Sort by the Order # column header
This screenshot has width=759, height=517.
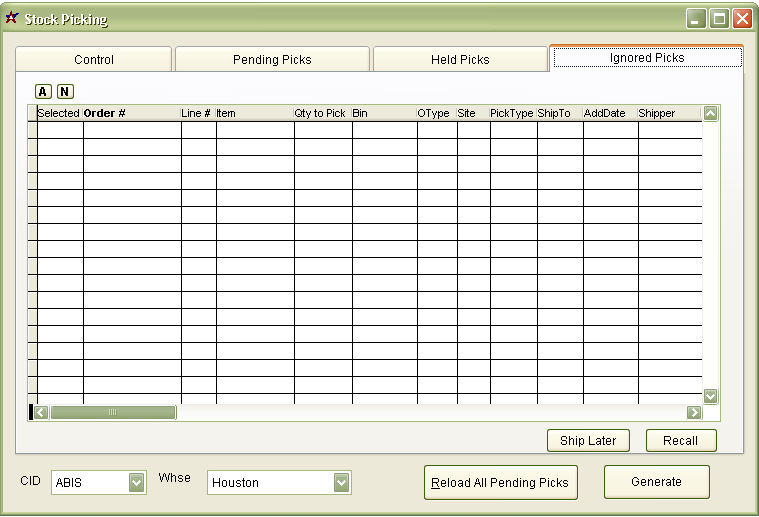click(x=131, y=114)
